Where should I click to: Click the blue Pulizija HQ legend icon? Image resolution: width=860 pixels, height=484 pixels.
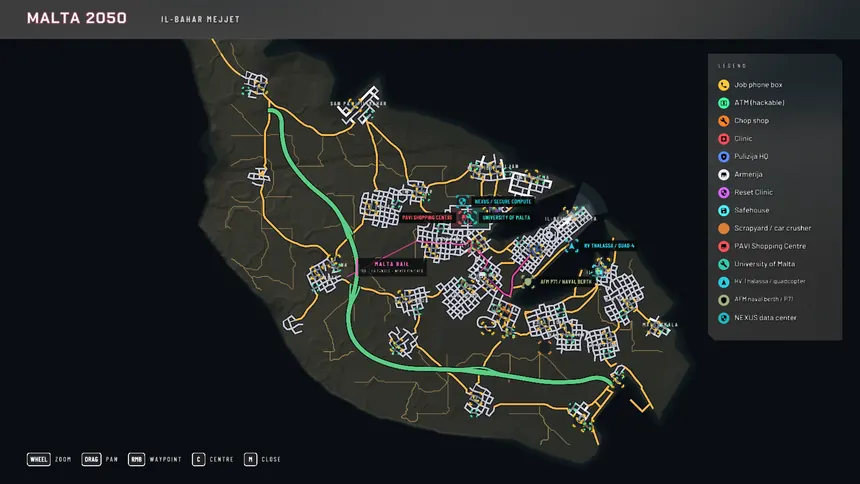(x=723, y=156)
